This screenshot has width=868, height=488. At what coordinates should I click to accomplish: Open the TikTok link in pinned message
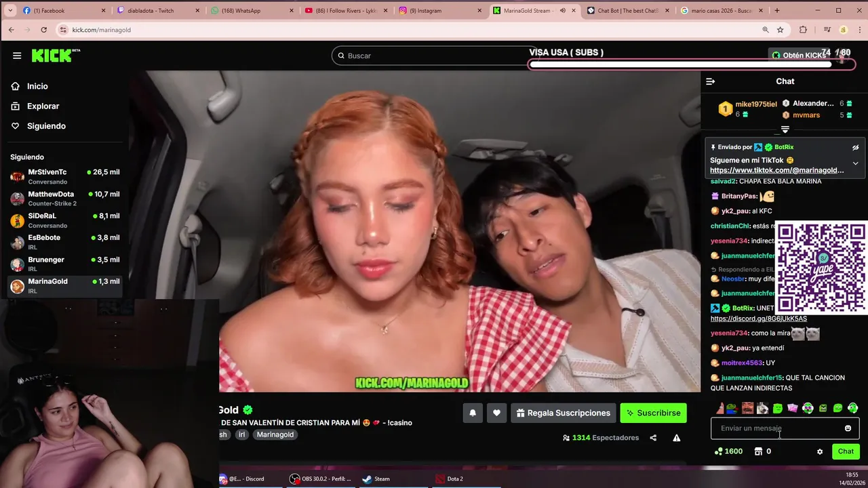(x=776, y=170)
